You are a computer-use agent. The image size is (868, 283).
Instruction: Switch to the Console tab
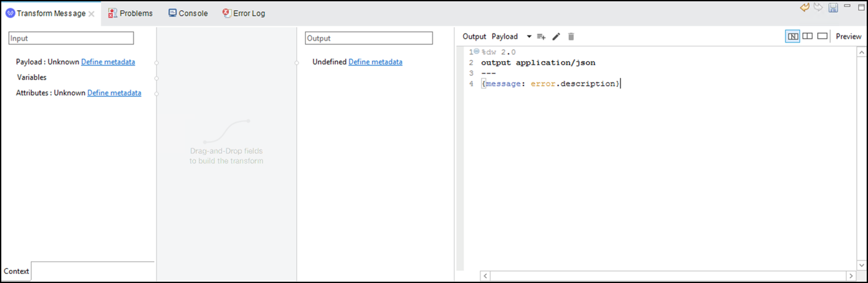click(188, 13)
